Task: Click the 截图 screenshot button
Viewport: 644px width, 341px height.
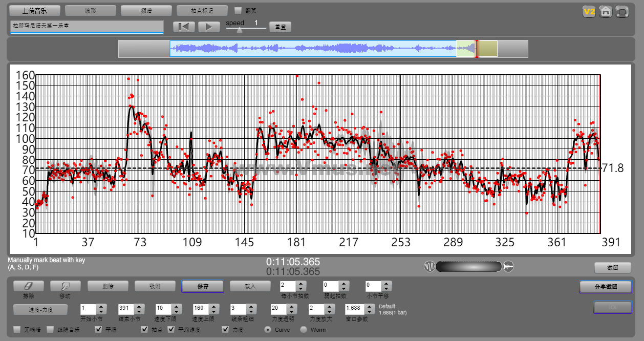Action: coord(612,267)
